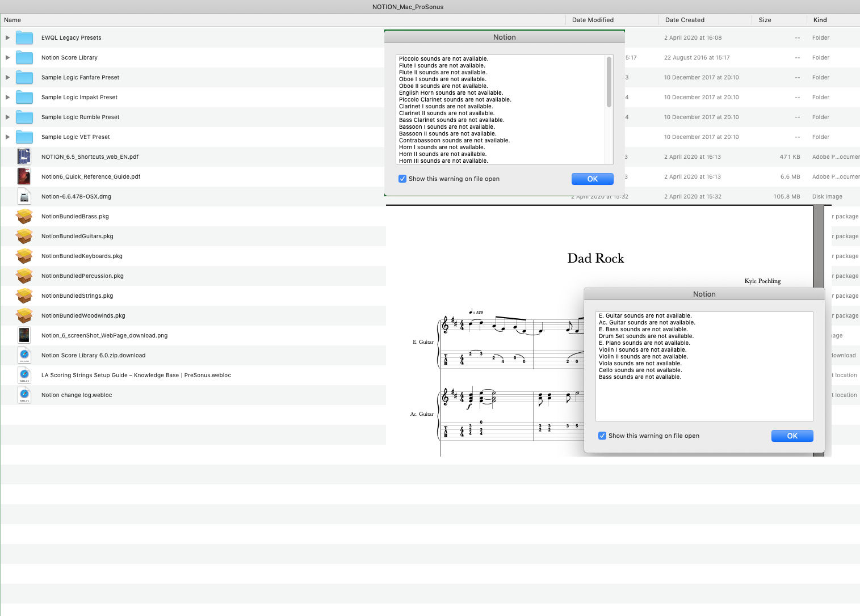Click the Notion_6_screenShot_WebPage_download.png thumbnail icon
The image size is (860, 616).
pos(24,336)
